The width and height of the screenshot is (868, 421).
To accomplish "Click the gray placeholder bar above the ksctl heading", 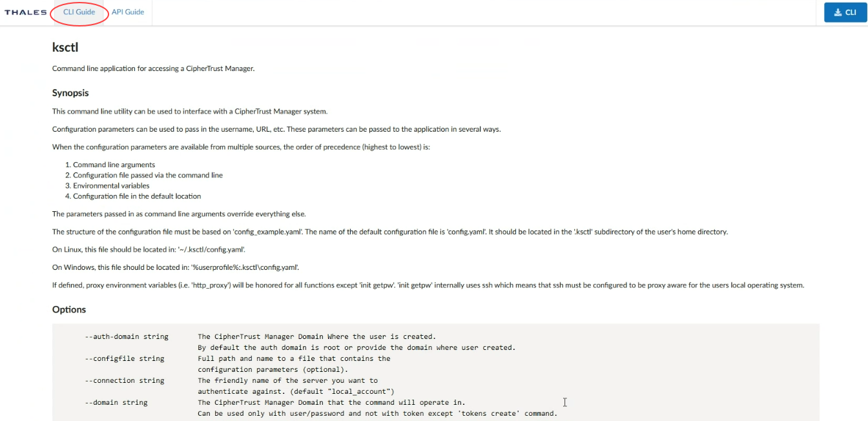I will (294, 42).
